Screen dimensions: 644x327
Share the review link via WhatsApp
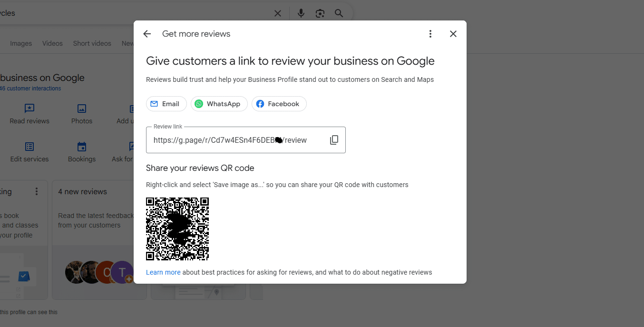click(219, 104)
